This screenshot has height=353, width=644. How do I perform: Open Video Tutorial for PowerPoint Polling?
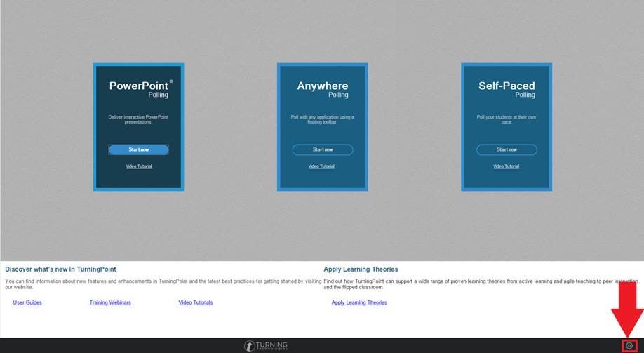click(139, 166)
